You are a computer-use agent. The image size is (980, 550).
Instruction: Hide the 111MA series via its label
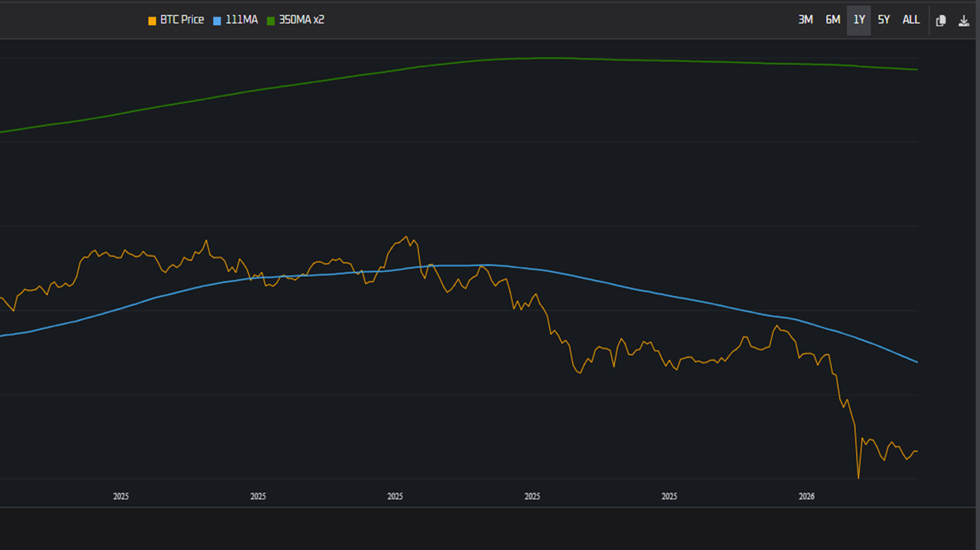[241, 20]
